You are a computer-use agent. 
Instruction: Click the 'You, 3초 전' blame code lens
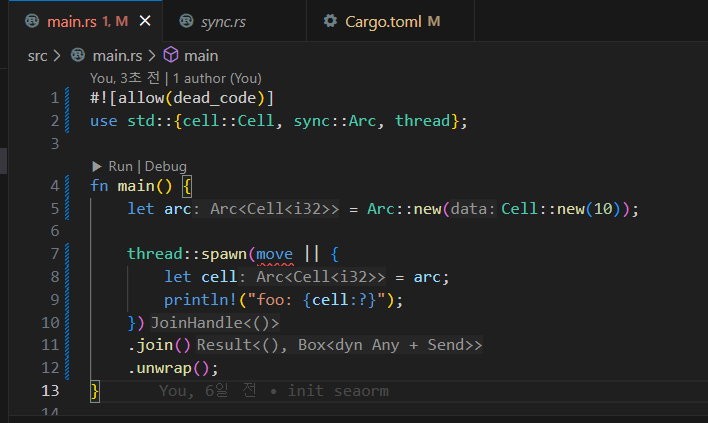point(126,77)
